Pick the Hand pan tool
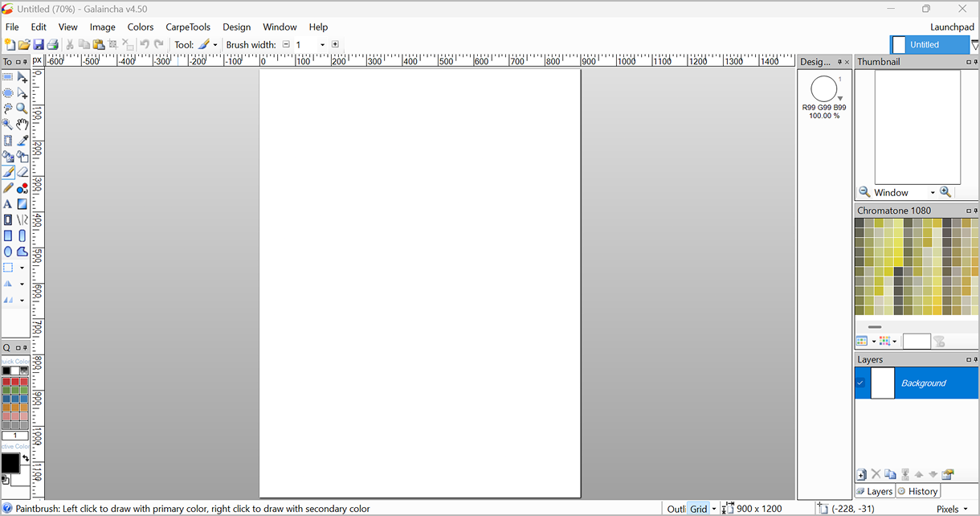The height and width of the screenshot is (516, 980). 22,125
